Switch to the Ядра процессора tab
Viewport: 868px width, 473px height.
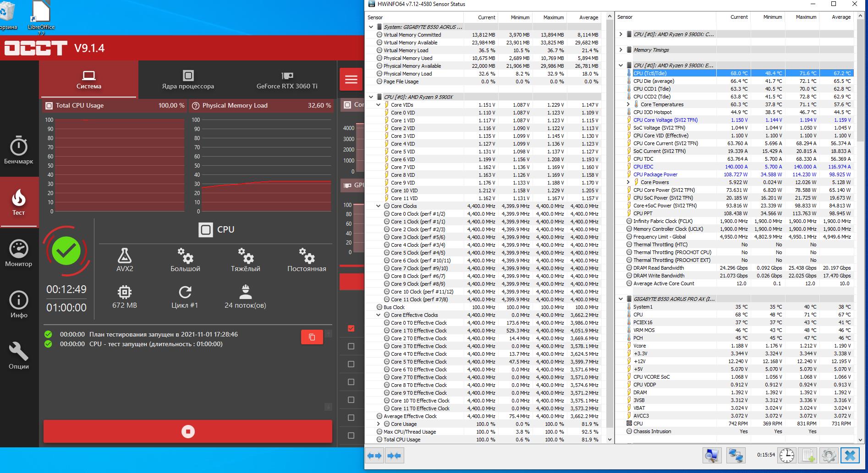pos(188,80)
